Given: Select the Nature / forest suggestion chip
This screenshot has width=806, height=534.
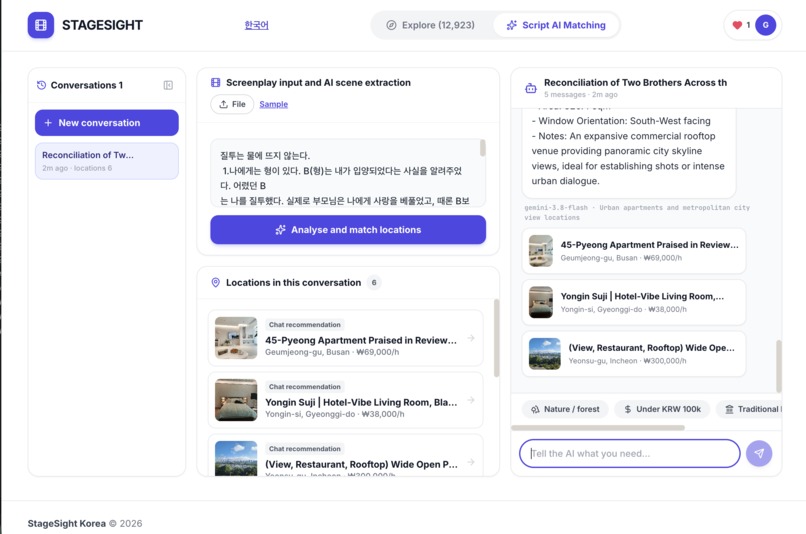Looking at the screenshot, I should [565, 409].
